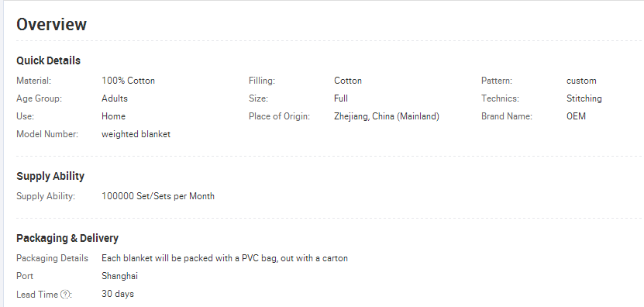The width and height of the screenshot is (644, 307).
Task: Select the 100000 Set/Sets per Month text
Action: (158, 196)
